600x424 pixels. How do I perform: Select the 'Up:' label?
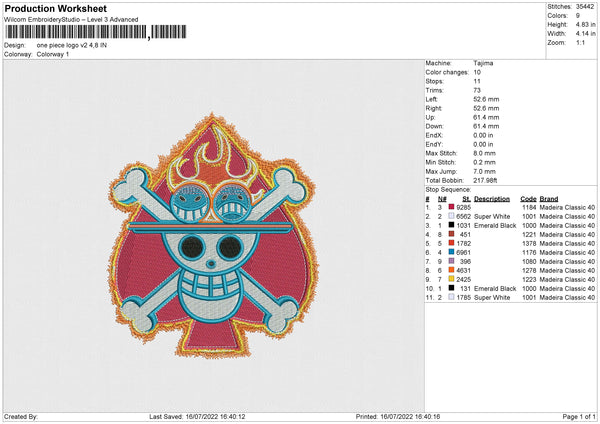(x=430, y=117)
